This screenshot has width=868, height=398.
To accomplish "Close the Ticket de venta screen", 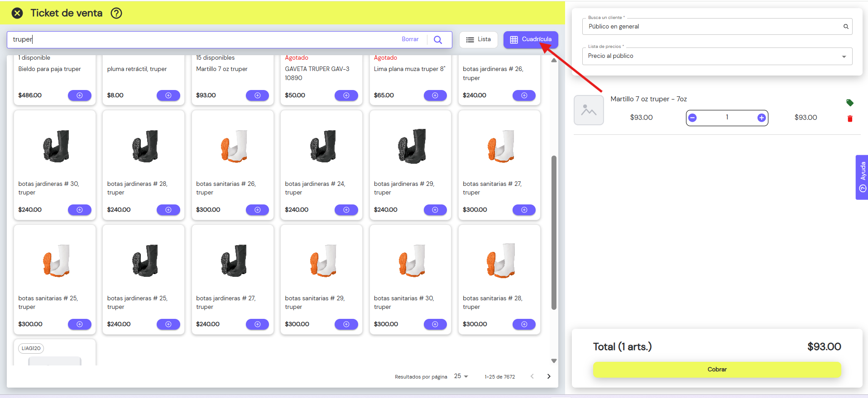I will (x=17, y=13).
